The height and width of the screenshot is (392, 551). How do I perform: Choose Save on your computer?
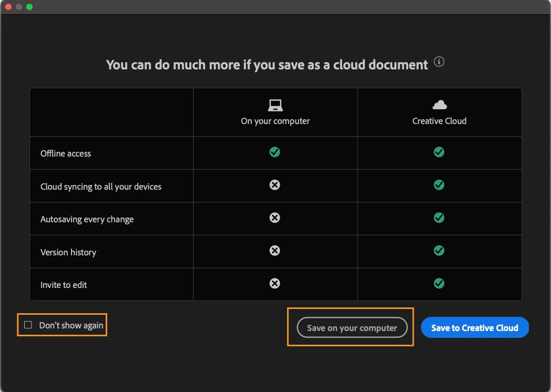352,328
